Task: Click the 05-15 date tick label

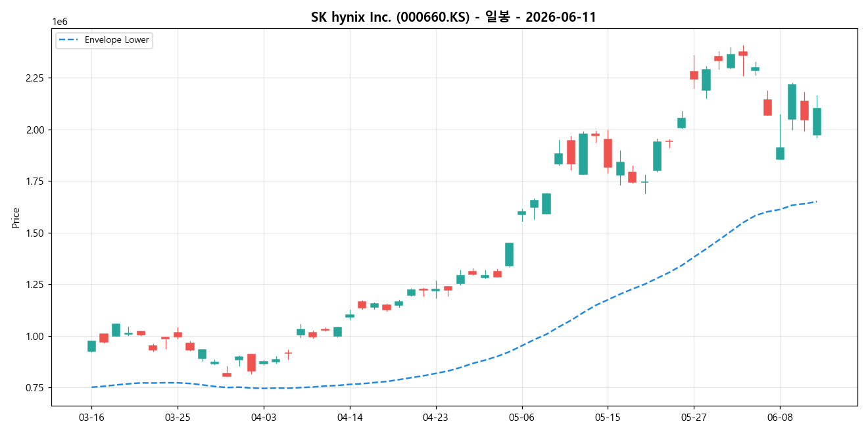Action: tap(608, 417)
